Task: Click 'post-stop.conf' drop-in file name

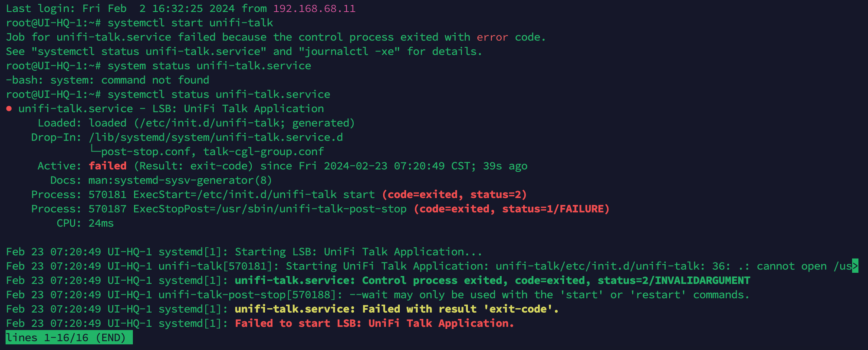Action: tap(145, 151)
